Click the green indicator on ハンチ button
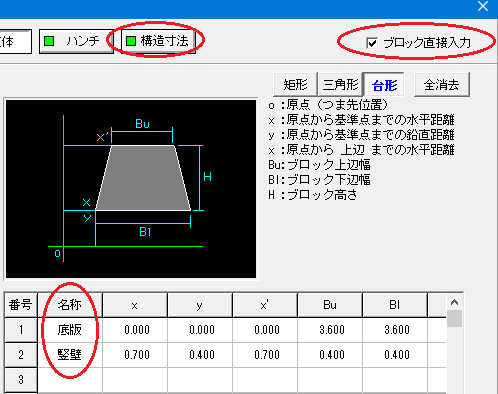This screenshot has height=394, width=498. click(49, 41)
